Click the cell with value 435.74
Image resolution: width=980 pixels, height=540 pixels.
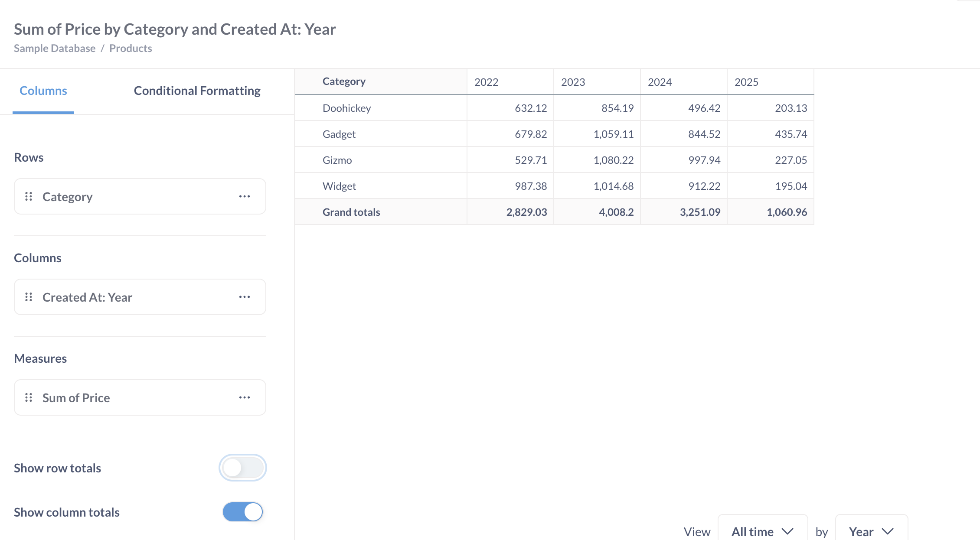coord(771,134)
